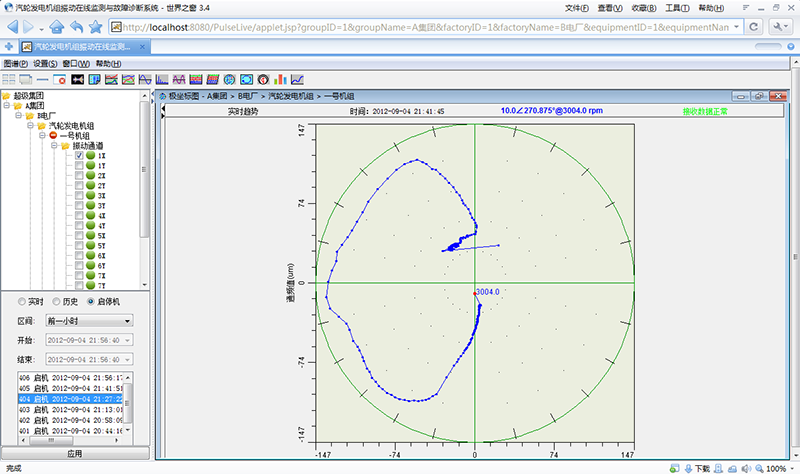Select the 404 启机 21:27 list entry
Viewport: 800px width, 474px height.
[x=70, y=399]
